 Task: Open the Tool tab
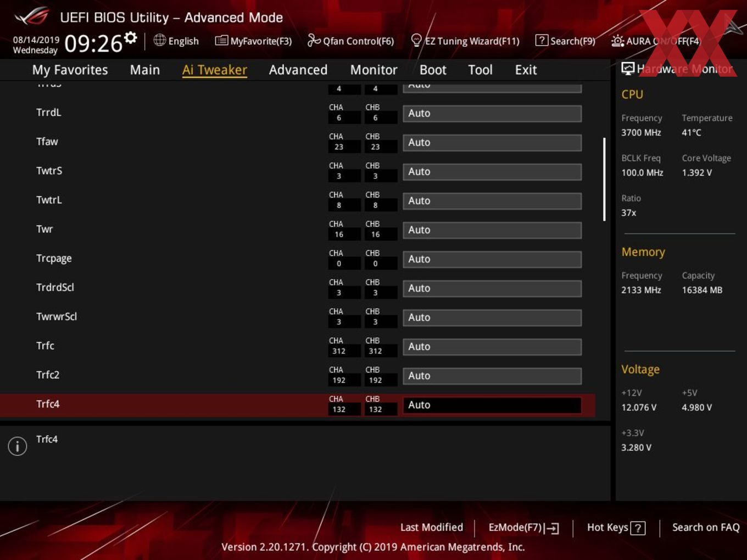pyautogui.click(x=480, y=70)
